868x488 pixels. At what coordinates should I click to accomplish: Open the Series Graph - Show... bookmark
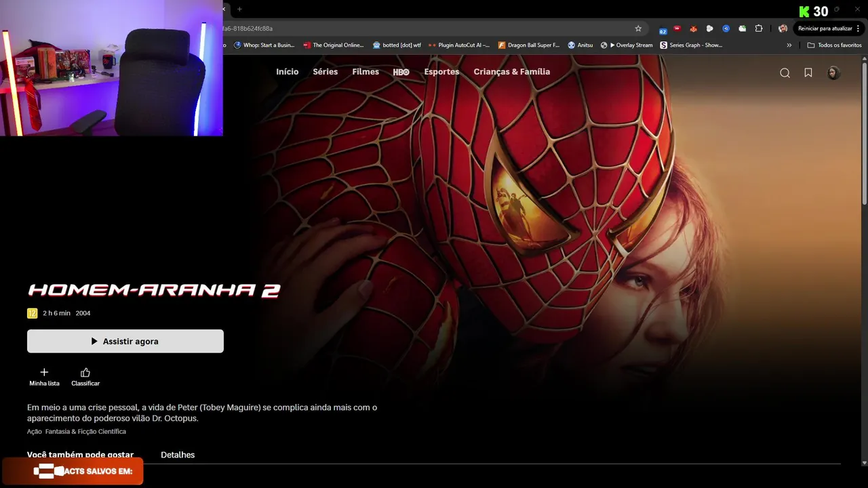coord(691,45)
